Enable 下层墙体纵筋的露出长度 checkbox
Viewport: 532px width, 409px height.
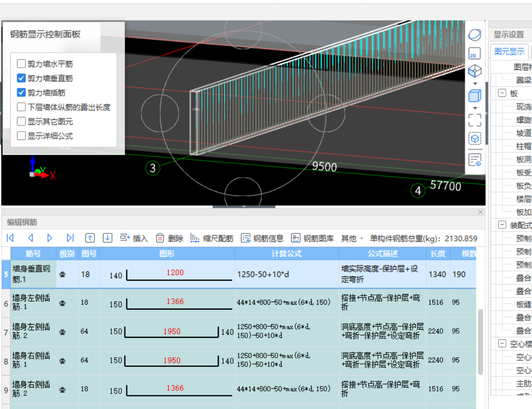tap(21, 107)
